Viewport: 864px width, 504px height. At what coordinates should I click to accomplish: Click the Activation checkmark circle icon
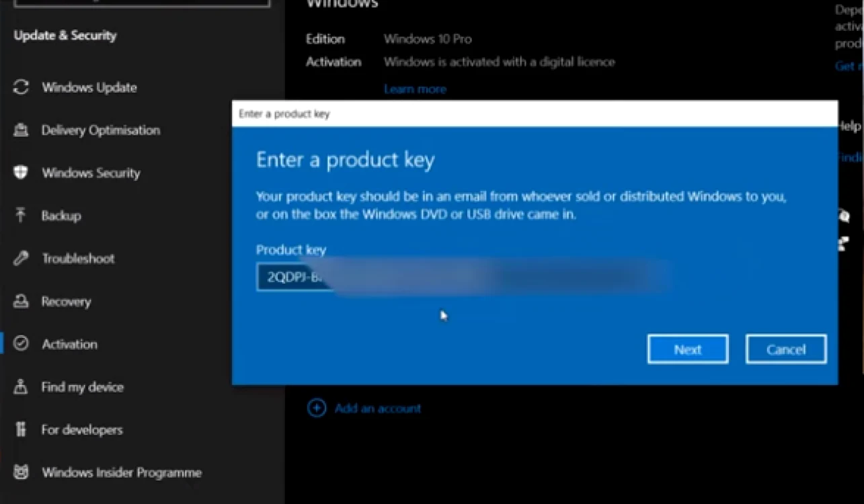[x=21, y=344]
